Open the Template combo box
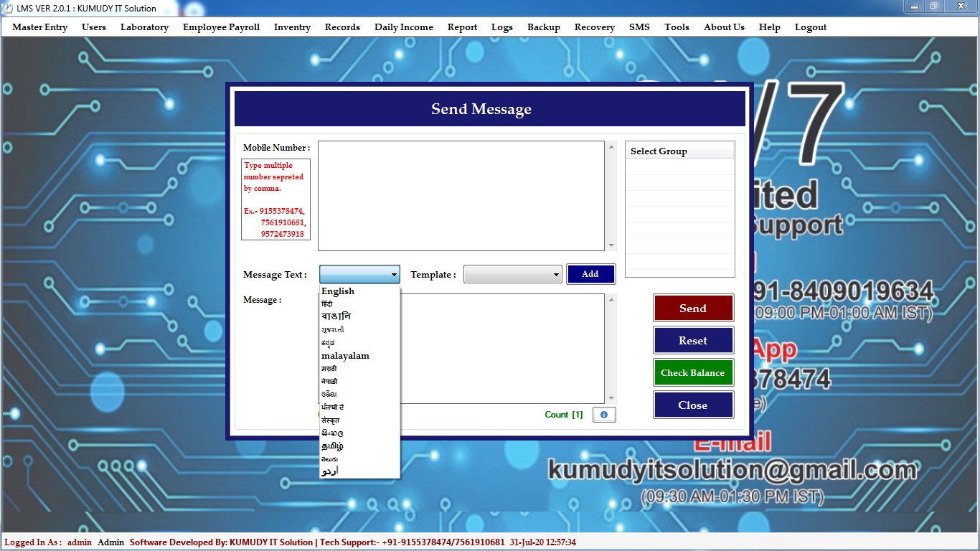This screenshot has width=980, height=551. (x=512, y=275)
